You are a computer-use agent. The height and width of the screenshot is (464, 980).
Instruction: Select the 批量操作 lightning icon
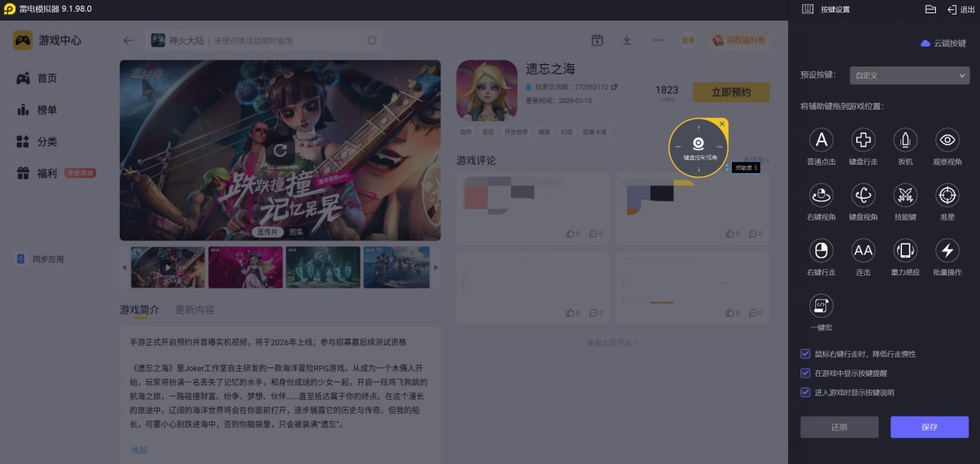(x=948, y=251)
